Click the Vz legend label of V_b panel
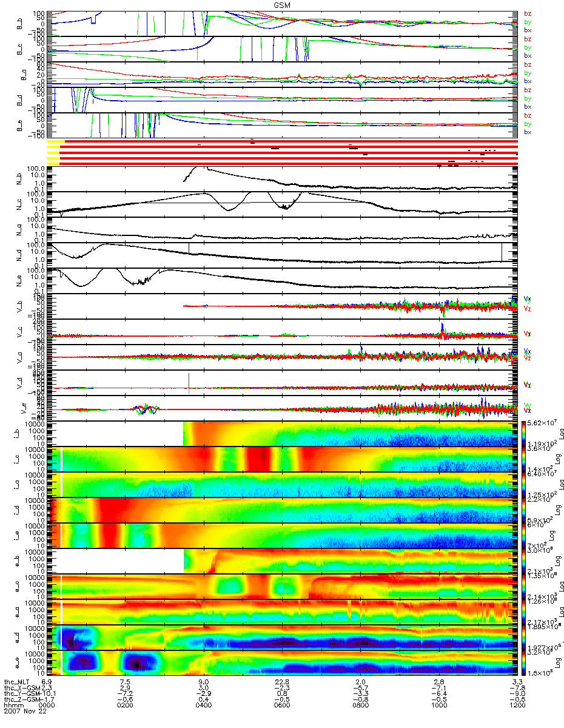The height and width of the screenshot is (728, 564). click(x=528, y=309)
